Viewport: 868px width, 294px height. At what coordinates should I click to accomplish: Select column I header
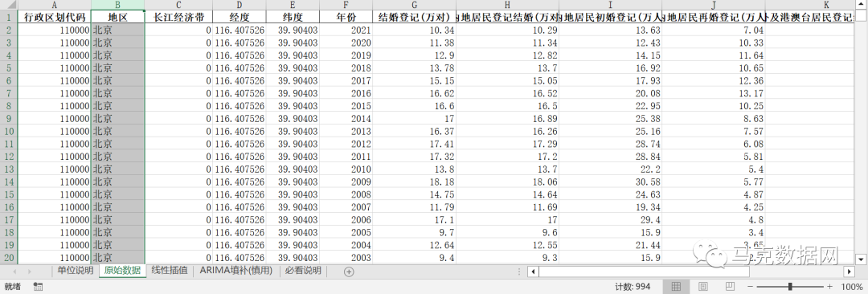[611, 5]
